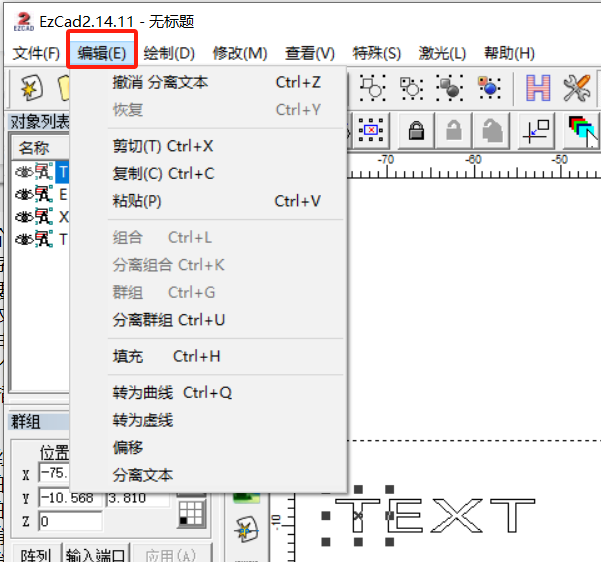Image resolution: width=601 pixels, height=562 pixels.
Task: Click the star tool in left toolbar
Action: [x=246, y=529]
